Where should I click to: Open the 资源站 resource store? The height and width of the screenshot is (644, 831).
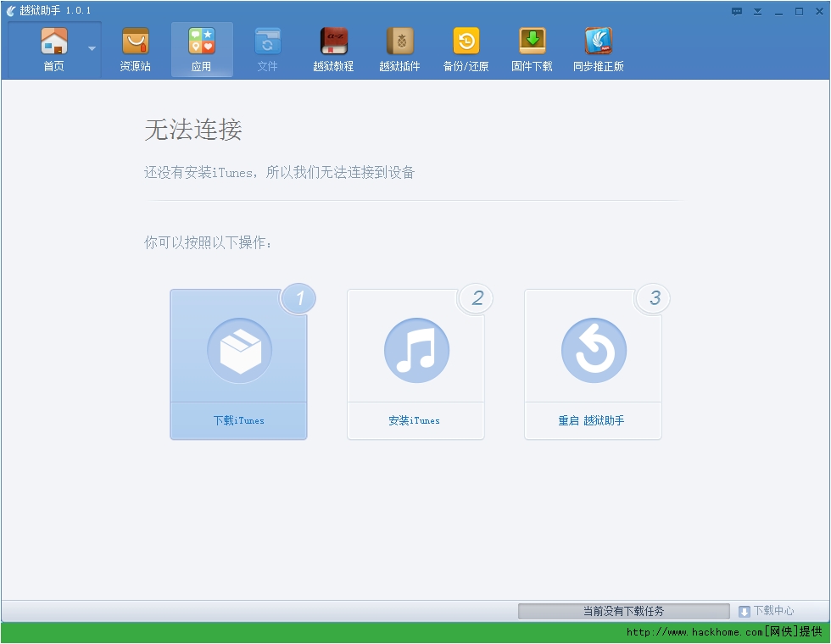[x=135, y=50]
